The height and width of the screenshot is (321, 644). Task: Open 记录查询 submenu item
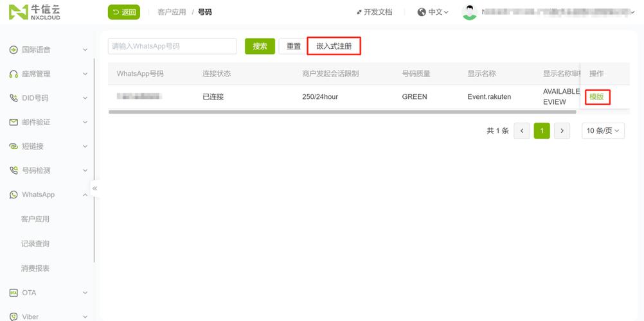(x=35, y=244)
